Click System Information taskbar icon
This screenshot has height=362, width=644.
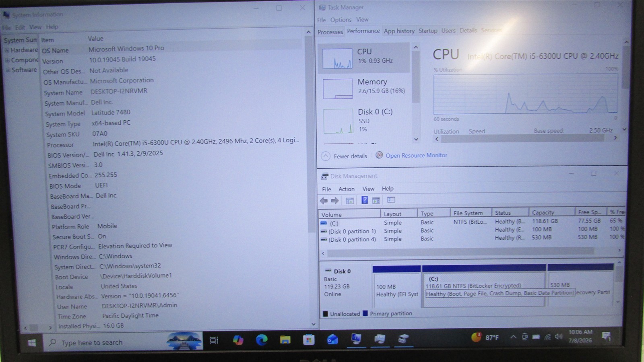tap(356, 339)
